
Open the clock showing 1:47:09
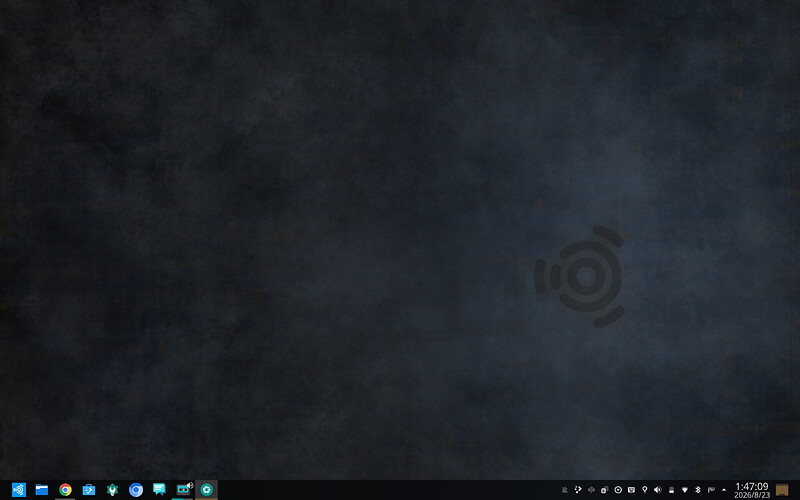tap(752, 490)
